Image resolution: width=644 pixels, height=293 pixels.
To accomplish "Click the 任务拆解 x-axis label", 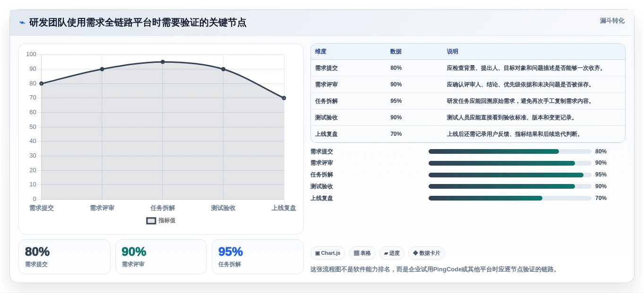I will coord(163,208).
